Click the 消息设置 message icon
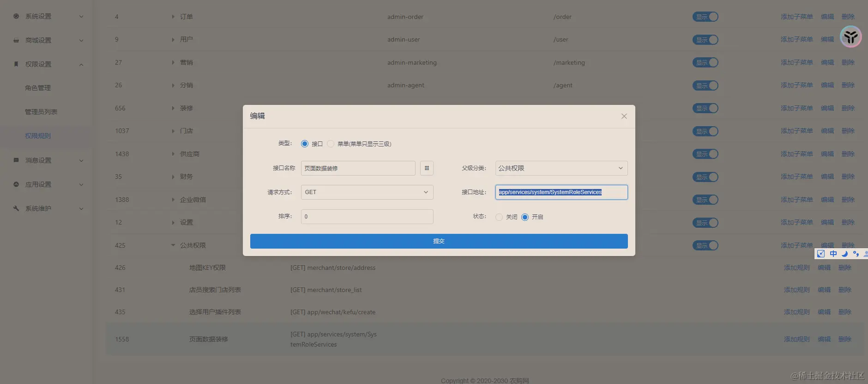The width and height of the screenshot is (868, 384). [16, 160]
